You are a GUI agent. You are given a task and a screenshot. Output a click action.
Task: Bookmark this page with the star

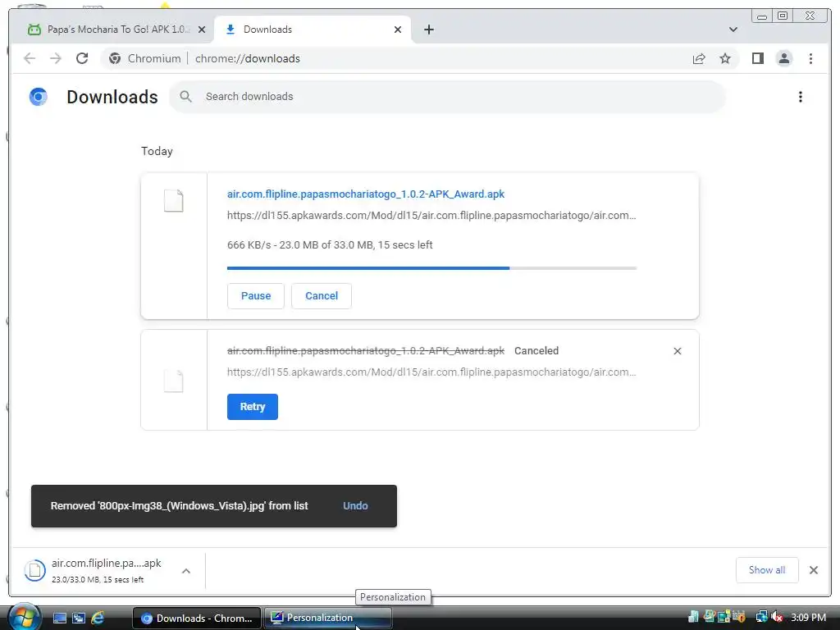(x=725, y=58)
